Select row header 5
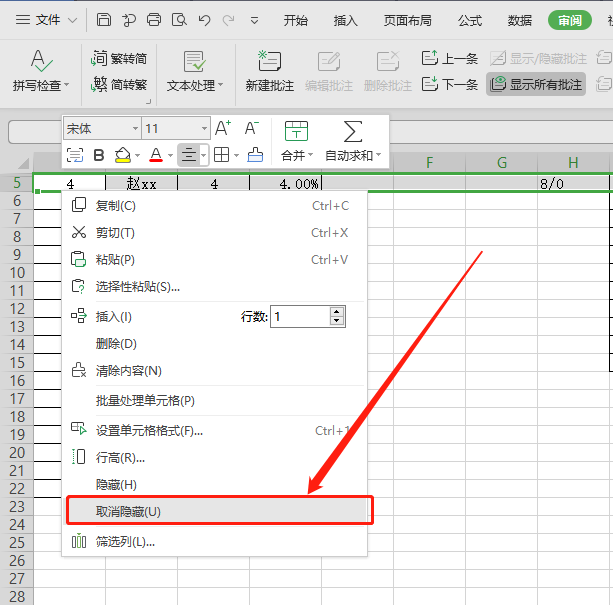Image resolution: width=613 pixels, height=605 pixels. click(17, 183)
